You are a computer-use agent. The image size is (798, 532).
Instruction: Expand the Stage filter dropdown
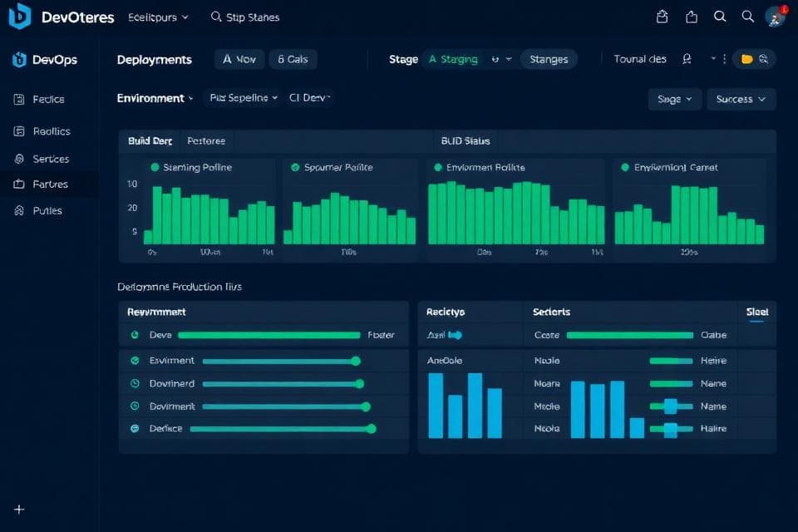[673, 98]
